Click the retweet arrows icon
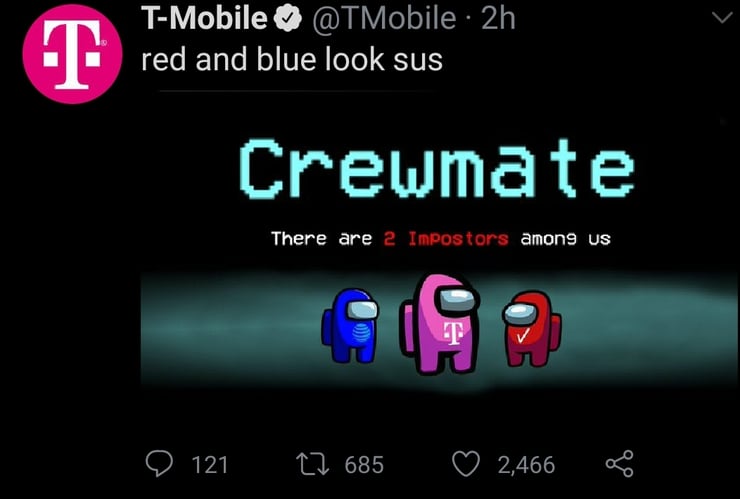The height and width of the screenshot is (499, 740). 312,464
